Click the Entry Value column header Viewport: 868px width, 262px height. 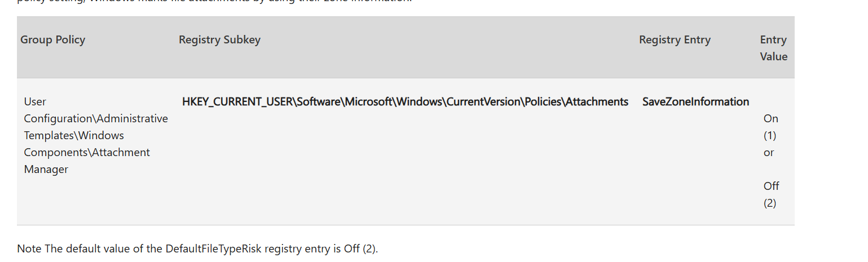click(773, 48)
